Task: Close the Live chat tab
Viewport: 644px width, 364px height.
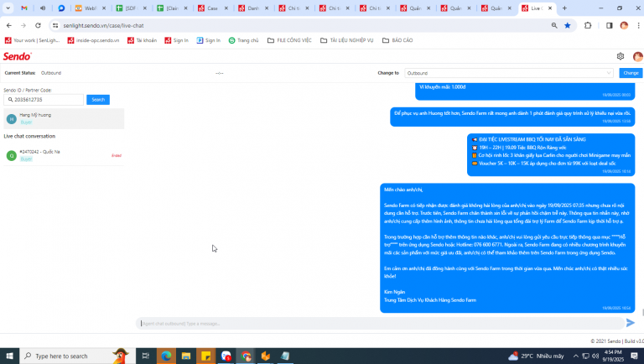Action: 550,8
